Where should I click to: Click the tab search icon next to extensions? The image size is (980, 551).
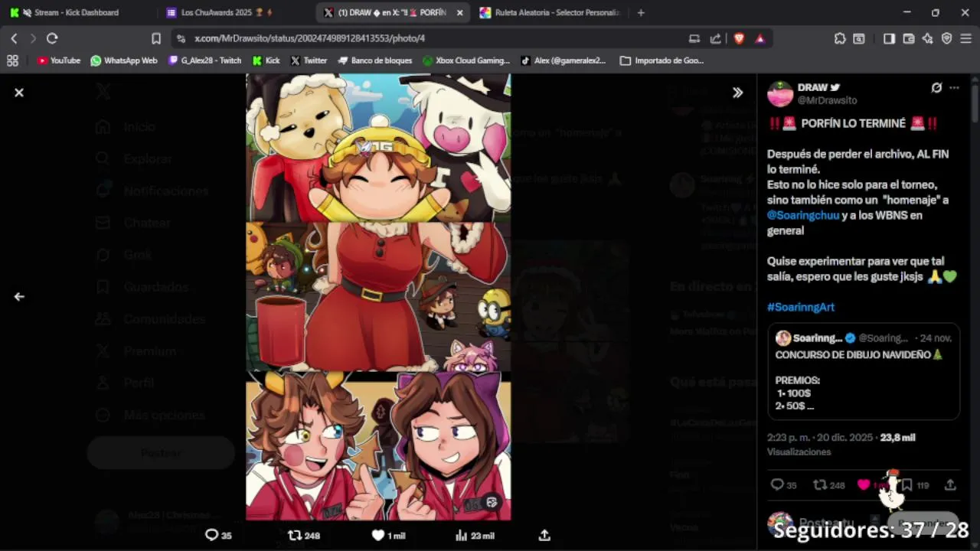click(859, 38)
